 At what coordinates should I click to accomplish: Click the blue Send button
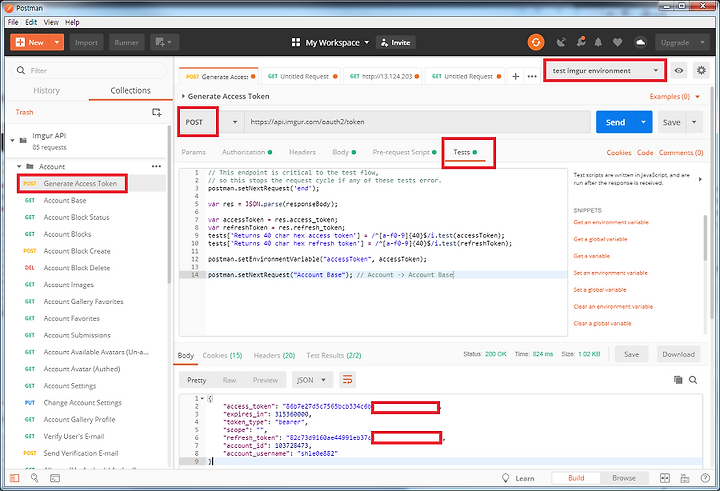(x=615, y=122)
